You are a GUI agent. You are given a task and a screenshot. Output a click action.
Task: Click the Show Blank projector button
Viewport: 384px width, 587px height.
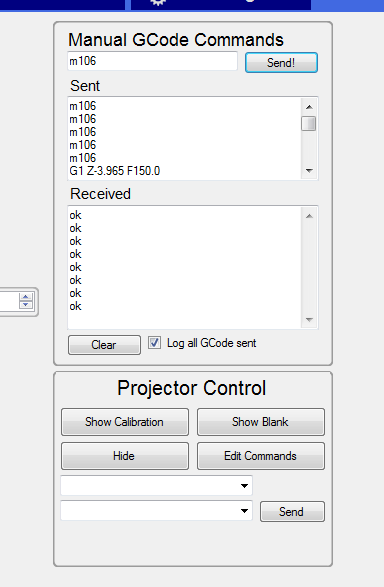tap(260, 422)
